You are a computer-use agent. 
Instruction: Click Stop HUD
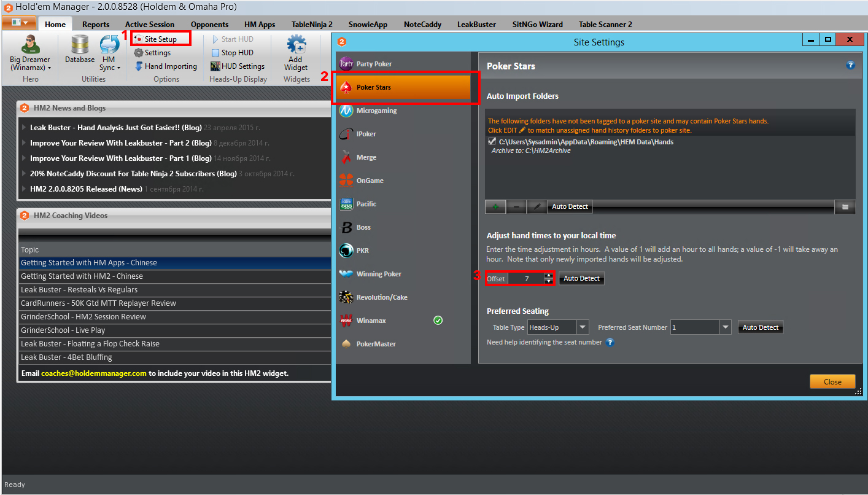[232, 53]
